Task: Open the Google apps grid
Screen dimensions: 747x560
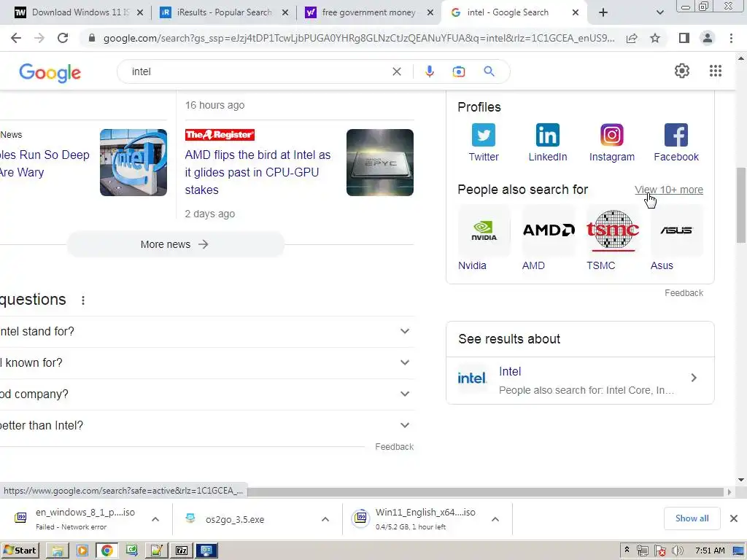Action: click(715, 71)
